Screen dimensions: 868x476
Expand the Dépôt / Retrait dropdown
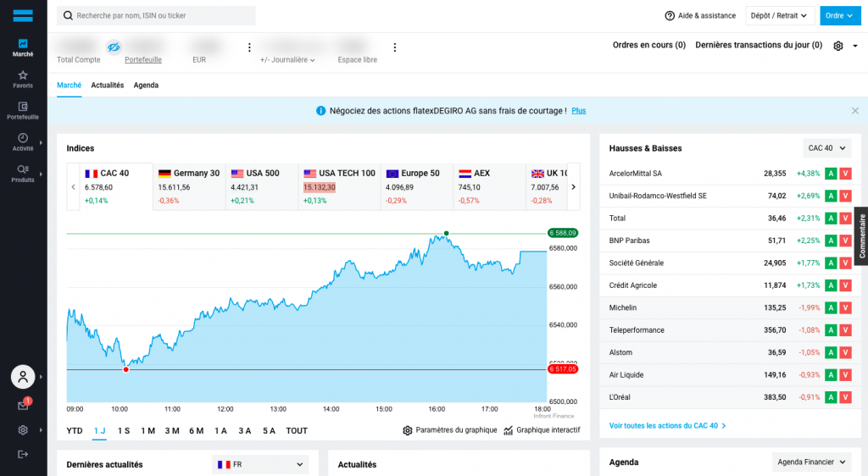(779, 15)
